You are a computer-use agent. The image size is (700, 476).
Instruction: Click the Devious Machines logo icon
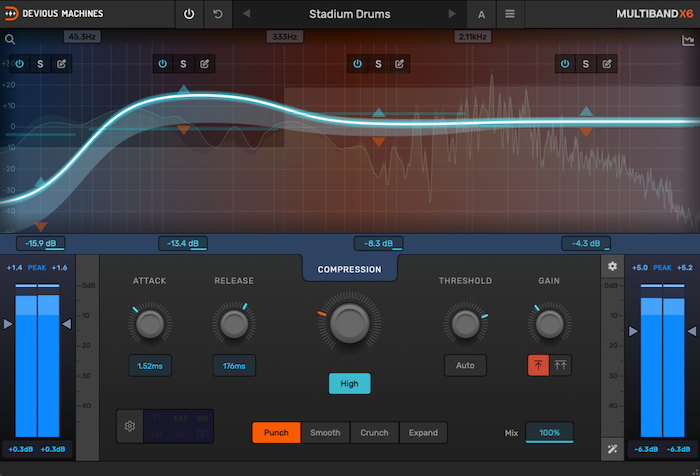click(11, 14)
